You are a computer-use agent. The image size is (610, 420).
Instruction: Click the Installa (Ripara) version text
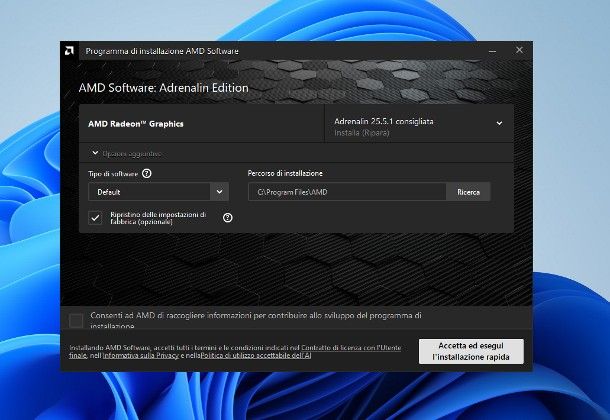coord(362,130)
